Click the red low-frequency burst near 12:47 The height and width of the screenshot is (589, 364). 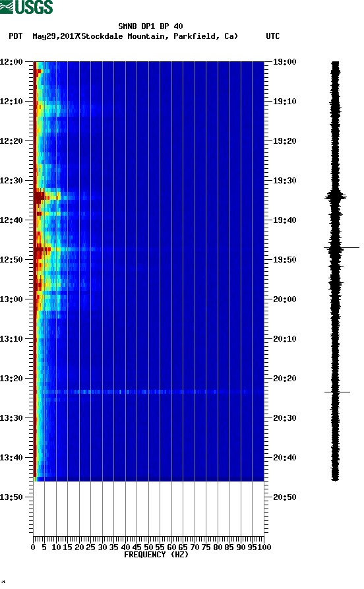point(42,249)
